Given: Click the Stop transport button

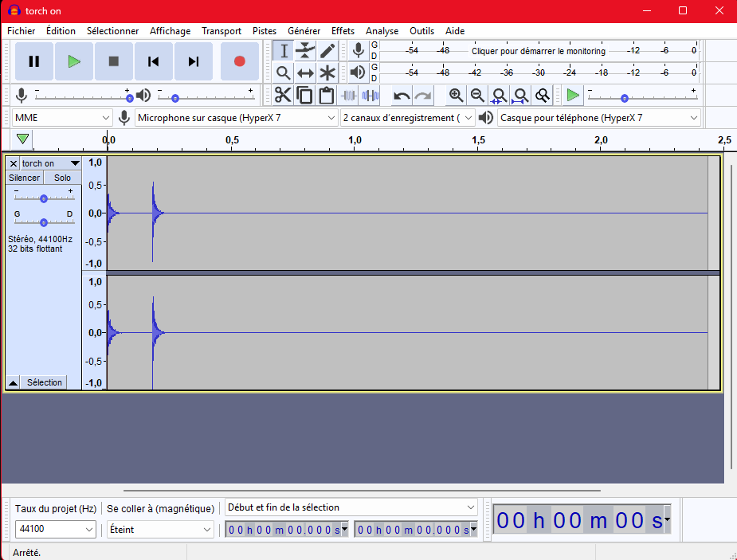Looking at the screenshot, I should [113, 61].
